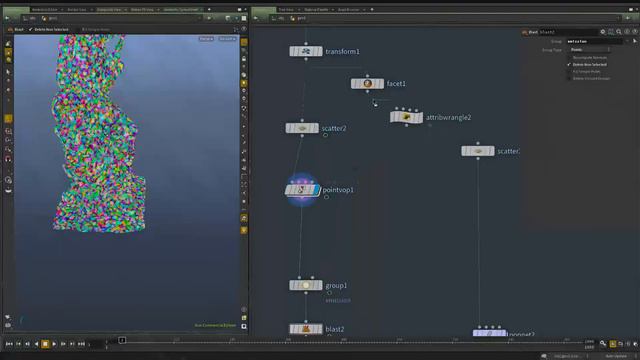Select the blast2 node
This screenshot has width=640, height=360.
[x=306, y=329]
